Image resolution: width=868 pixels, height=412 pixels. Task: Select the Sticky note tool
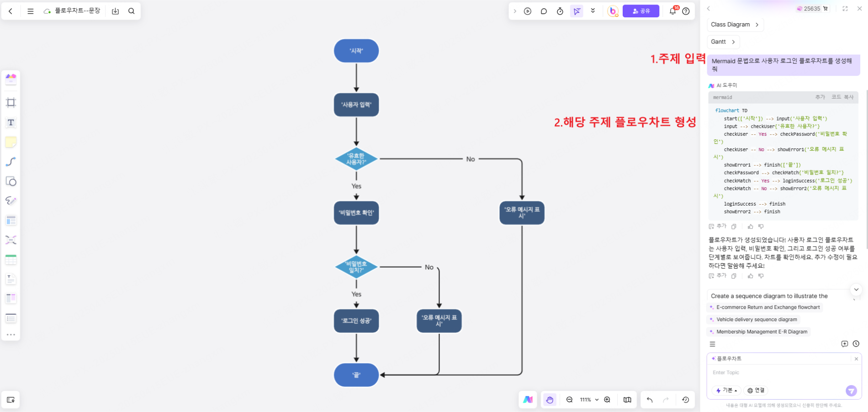point(11,142)
